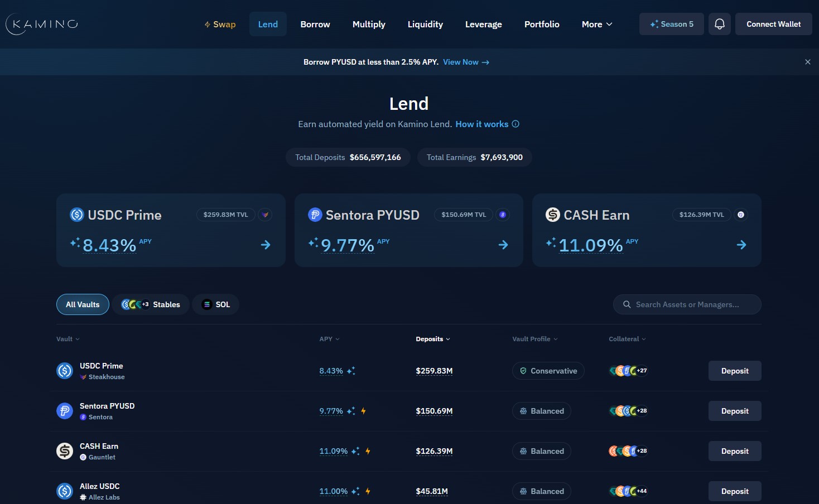
Task: Click the Conservative shield badge for USDC Prime
Action: point(523,370)
